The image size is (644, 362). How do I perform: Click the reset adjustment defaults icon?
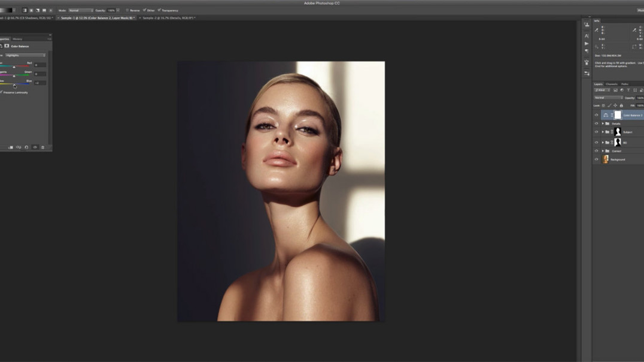pyautogui.click(x=27, y=147)
